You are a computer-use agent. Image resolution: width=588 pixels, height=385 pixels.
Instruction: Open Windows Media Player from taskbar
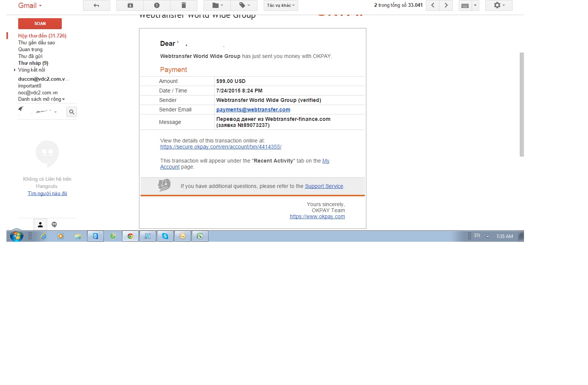61,236
